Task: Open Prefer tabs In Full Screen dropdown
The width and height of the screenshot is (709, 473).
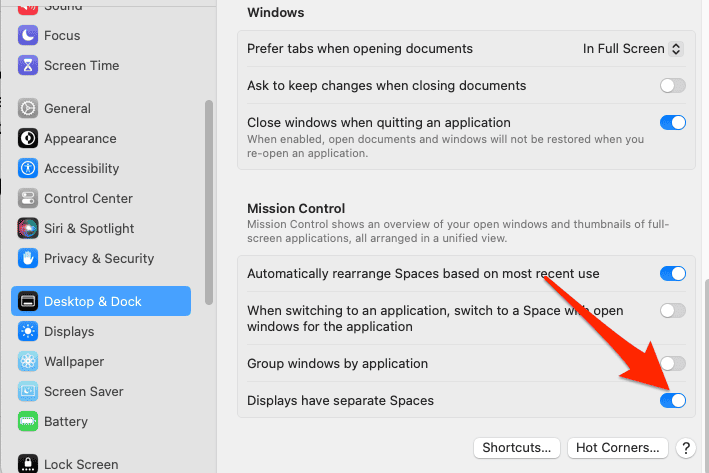Action: [633, 49]
